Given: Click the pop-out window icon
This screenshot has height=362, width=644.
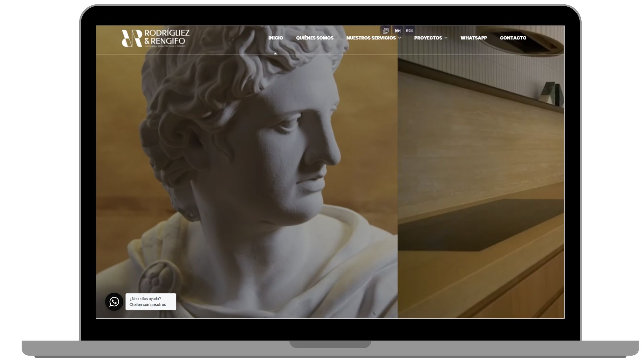Looking at the screenshot, I should pos(386,31).
